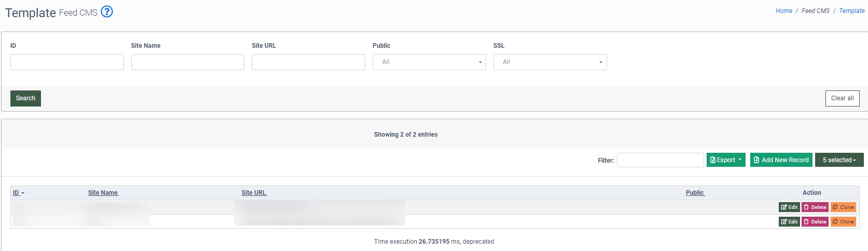Click Edit button in first row
This screenshot has width=868, height=251.
coord(789,207)
